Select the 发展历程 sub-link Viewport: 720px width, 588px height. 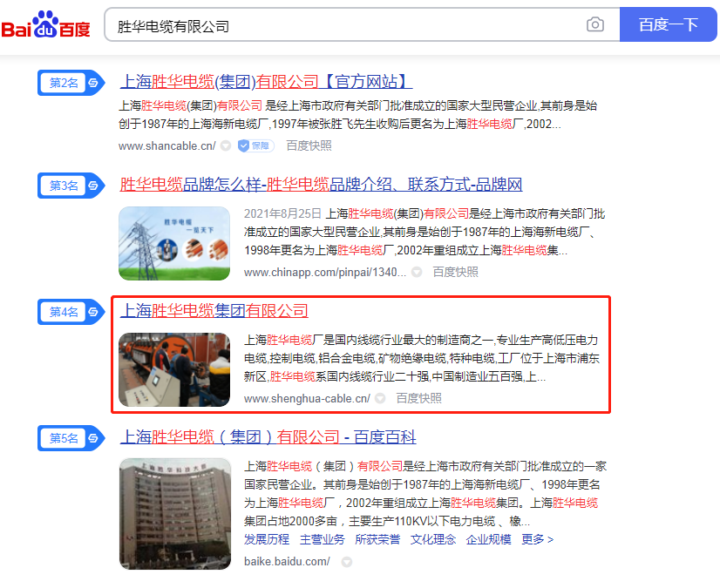(x=267, y=539)
